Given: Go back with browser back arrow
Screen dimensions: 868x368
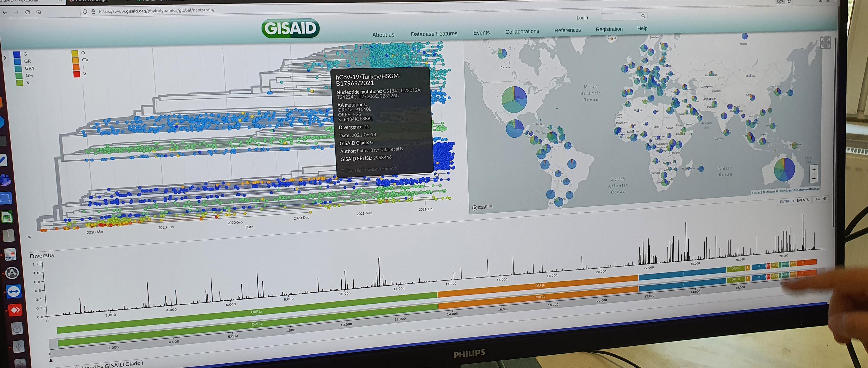Looking at the screenshot, I should pyautogui.click(x=5, y=12).
